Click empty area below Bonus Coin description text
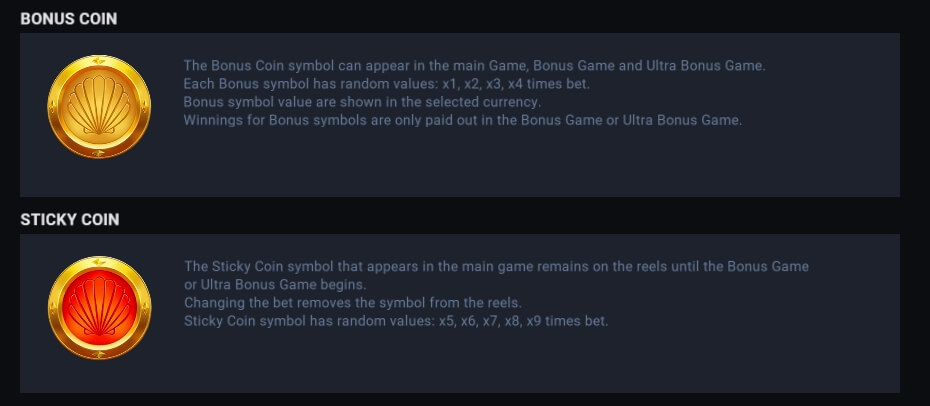The width and height of the screenshot is (930, 406). pos(474,163)
